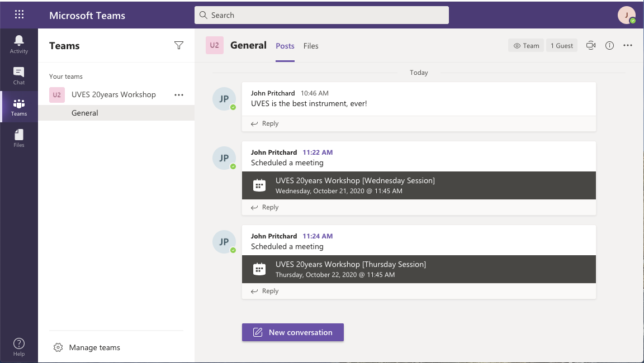The image size is (644, 363).
Task: Reply to the 10:46 AM message
Action: tap(265, 123)
